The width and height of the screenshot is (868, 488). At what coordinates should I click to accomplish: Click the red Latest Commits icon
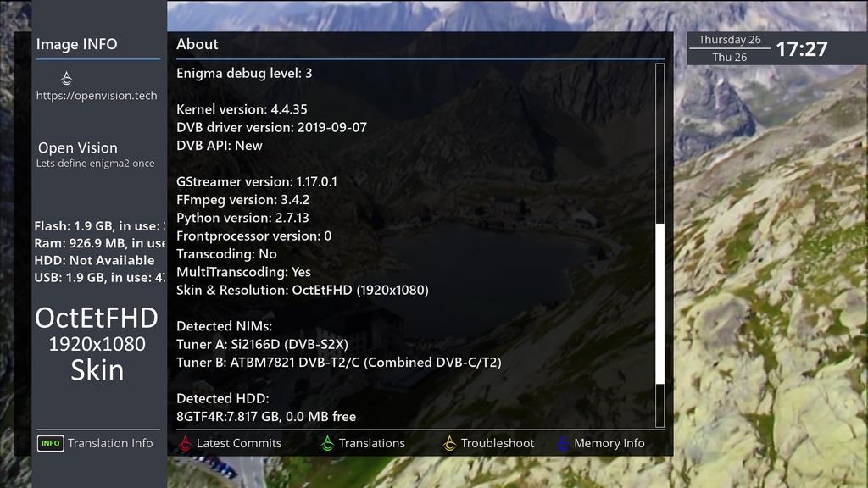pos(186,443)
